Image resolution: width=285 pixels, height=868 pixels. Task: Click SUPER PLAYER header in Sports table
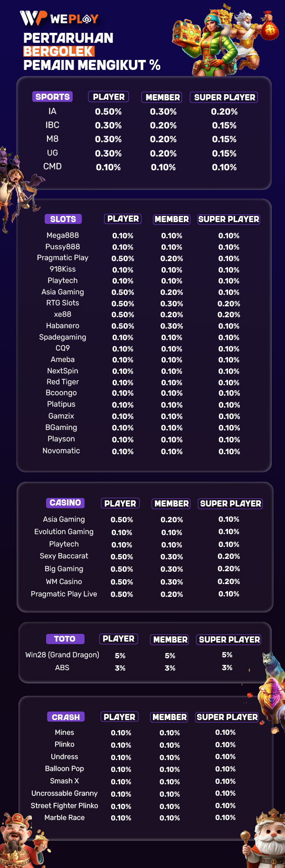pyautogui.click(x=224, y=98)
